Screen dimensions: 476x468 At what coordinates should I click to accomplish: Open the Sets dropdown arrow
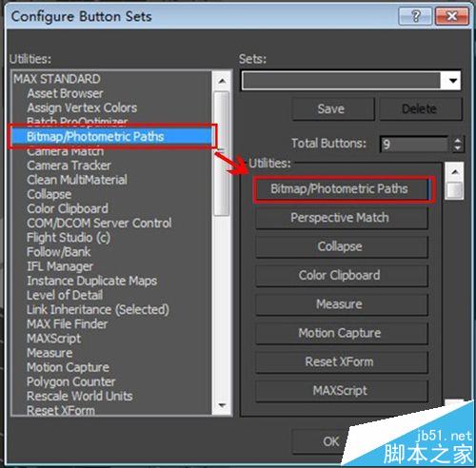(453, 81)
